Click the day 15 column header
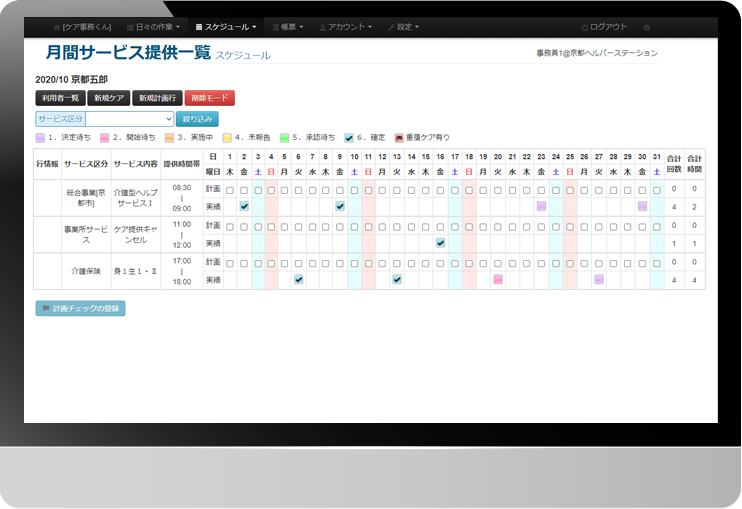The height and width of the screenshot is (509, 742). (x=426, y=157)
